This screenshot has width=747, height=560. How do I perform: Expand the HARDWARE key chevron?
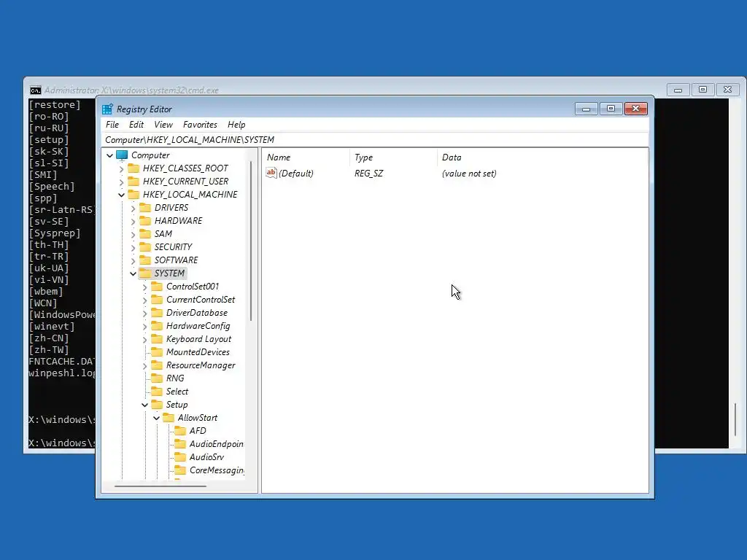tap(133, 221)
